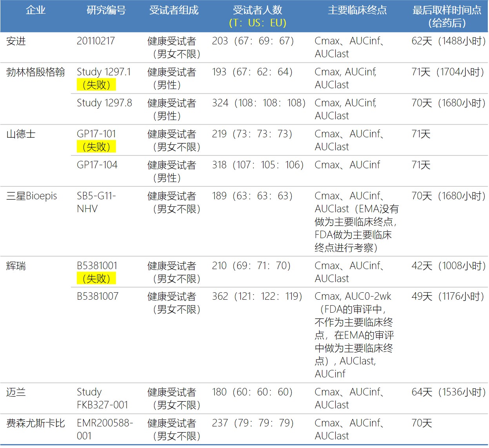The width and height of the screenshot is (489, 448).
Task: Select the company cell 辉瑞
Action: [16, 266]
